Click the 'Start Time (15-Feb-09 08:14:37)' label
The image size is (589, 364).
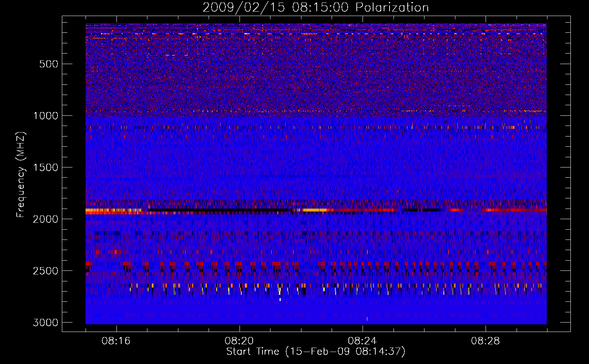point(316,352)
